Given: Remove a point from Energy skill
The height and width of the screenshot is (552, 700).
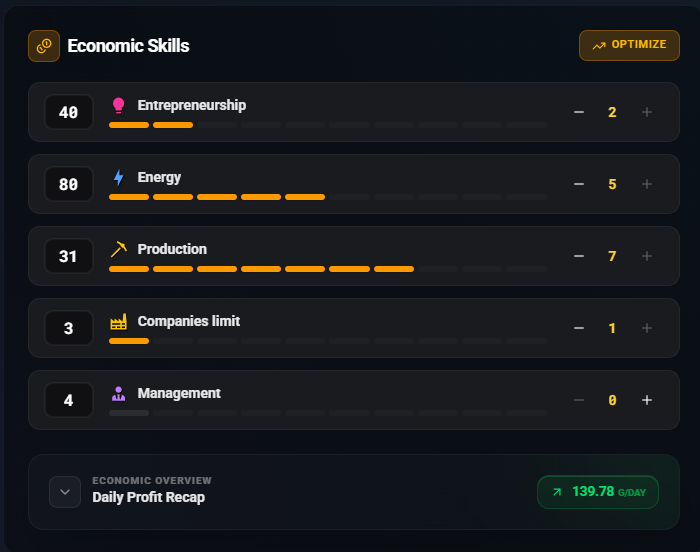Looking at the screenshot, I should pos(579,184).
